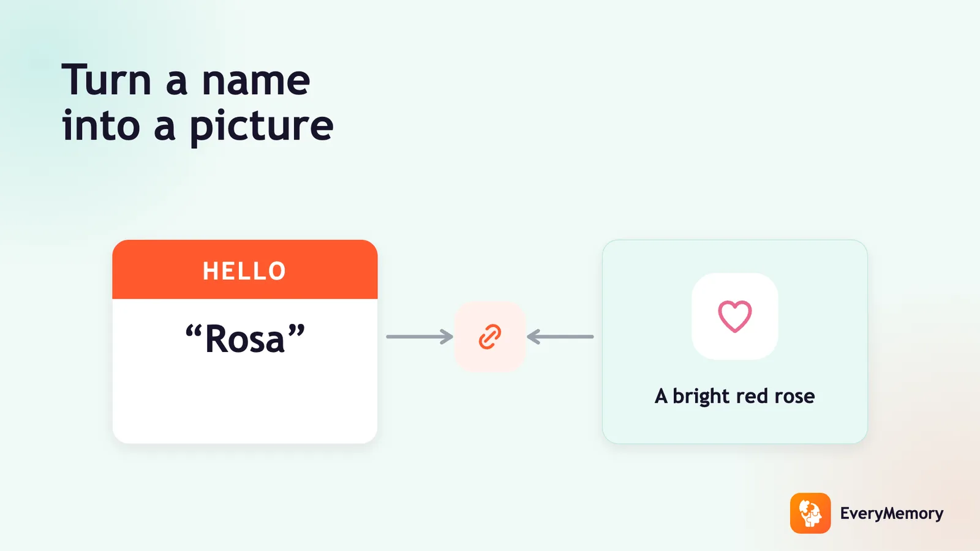
Task: Click the word "Turn" in the heading
Action: tap(106, 80)
